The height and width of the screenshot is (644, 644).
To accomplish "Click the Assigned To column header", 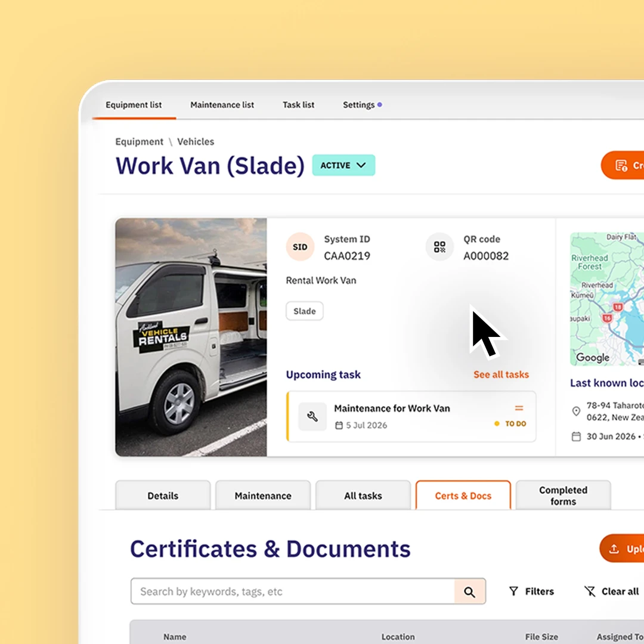I will 620,637.
